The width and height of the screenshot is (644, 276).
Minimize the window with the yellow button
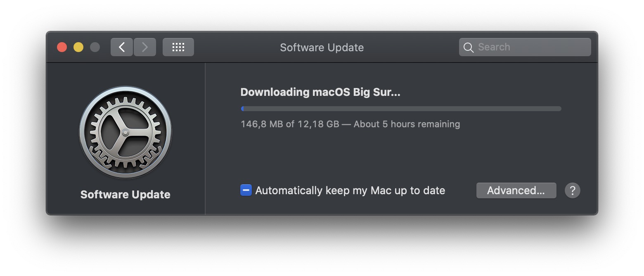(78, 47)
